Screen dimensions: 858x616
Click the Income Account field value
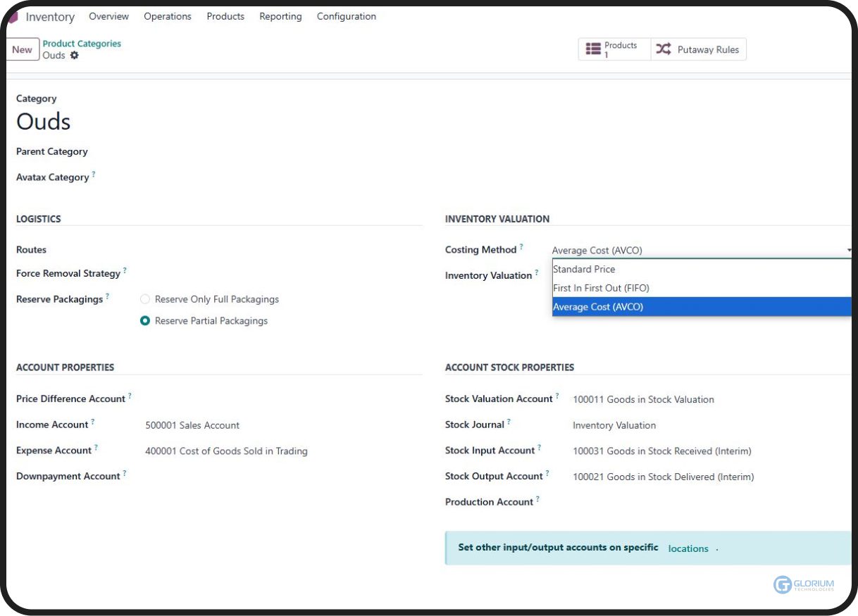192,425
